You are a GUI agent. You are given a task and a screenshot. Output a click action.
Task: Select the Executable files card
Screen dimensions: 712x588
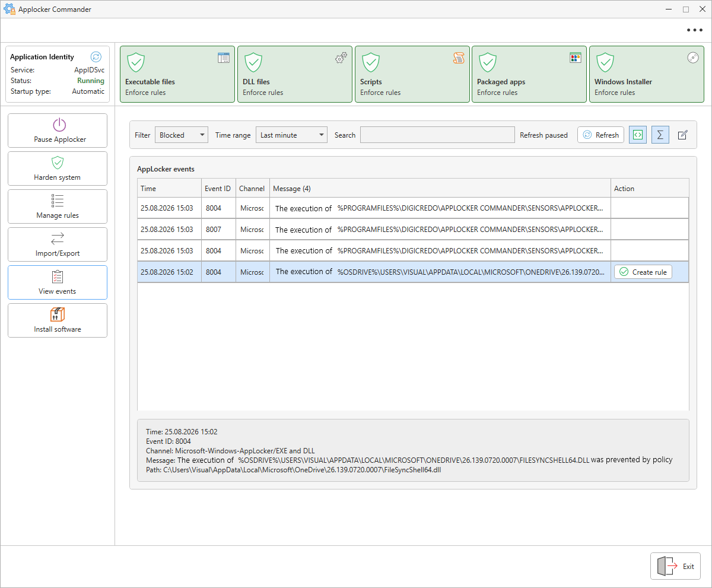(x=177, y=74)
